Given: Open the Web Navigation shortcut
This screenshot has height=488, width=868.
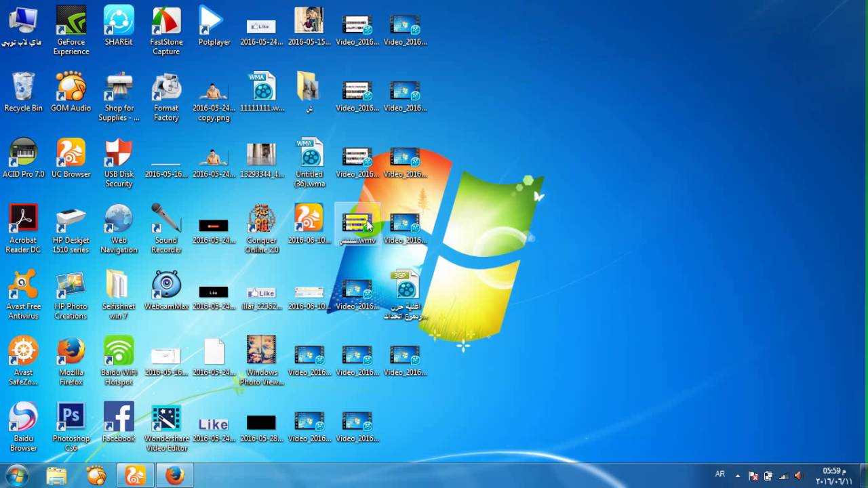Looking at the screenshot, I should [x=119, y=228].
